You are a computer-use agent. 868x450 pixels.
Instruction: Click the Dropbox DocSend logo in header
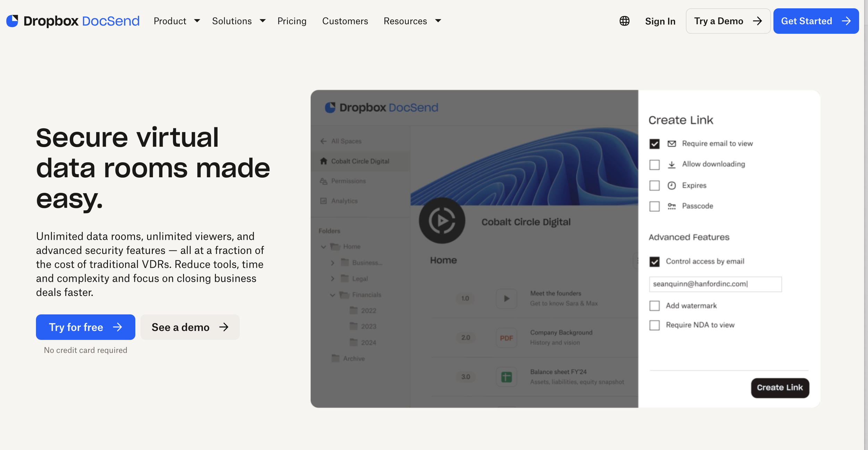point(73,21)
